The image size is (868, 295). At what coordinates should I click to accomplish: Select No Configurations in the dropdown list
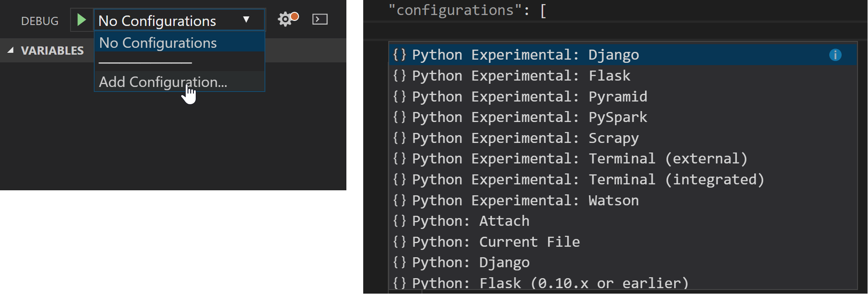tap(158, 43)
